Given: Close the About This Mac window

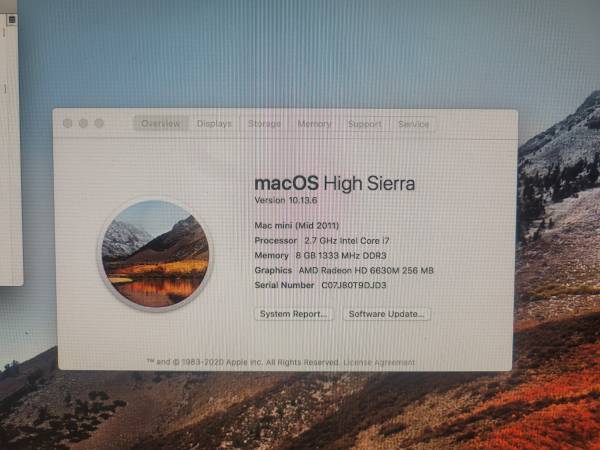Looking at the screenshot, I should (x=68, y=123).
